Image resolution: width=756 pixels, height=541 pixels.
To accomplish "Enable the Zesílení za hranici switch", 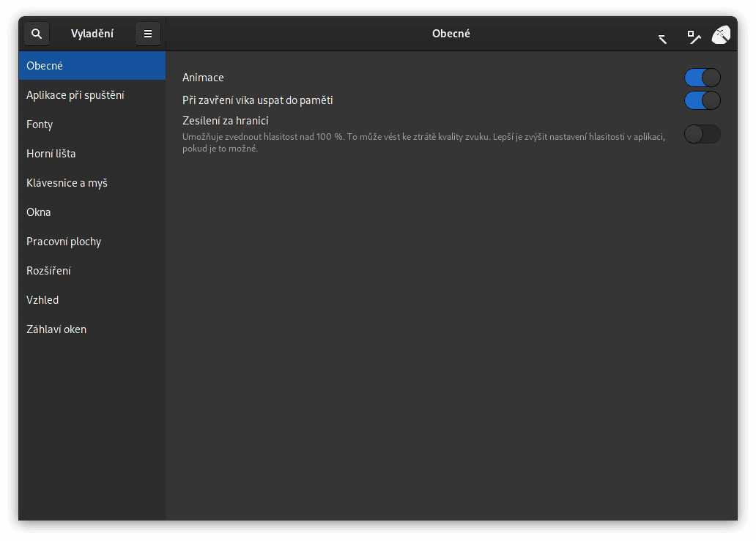I will point(703,134).
